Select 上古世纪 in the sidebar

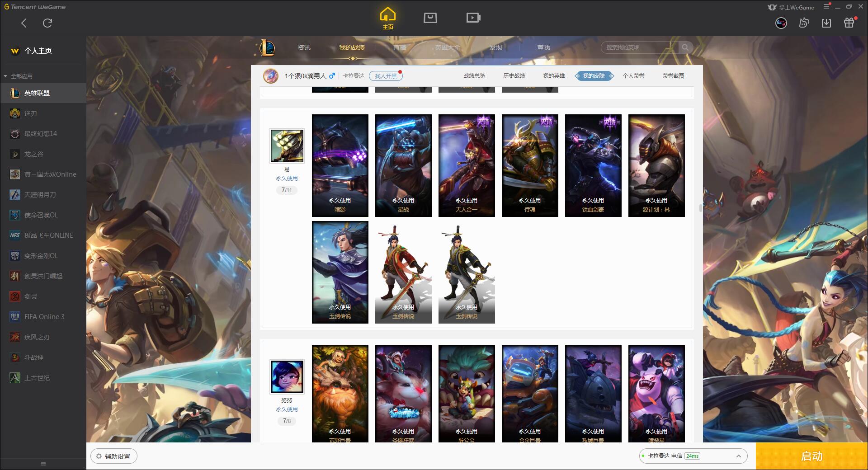click(43, 378)
